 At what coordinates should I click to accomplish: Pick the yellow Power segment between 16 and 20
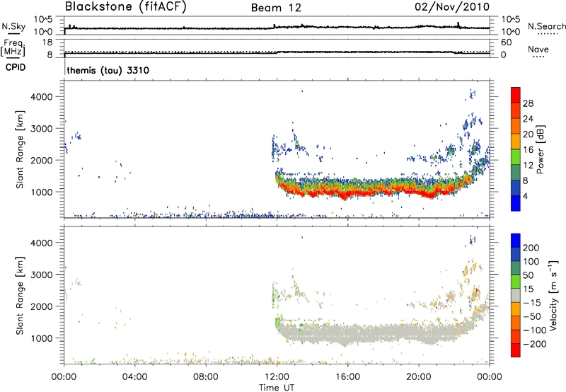[x=516, y=141]
